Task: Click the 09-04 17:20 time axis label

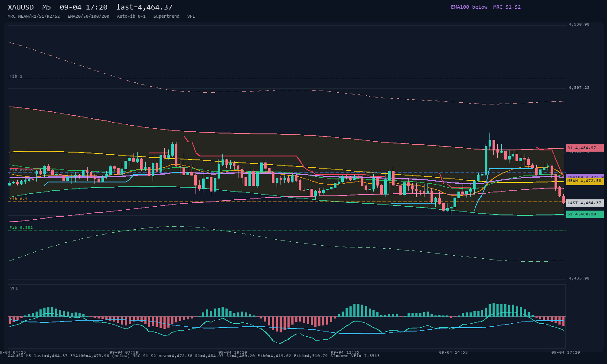Action: (x=565, y=352)
